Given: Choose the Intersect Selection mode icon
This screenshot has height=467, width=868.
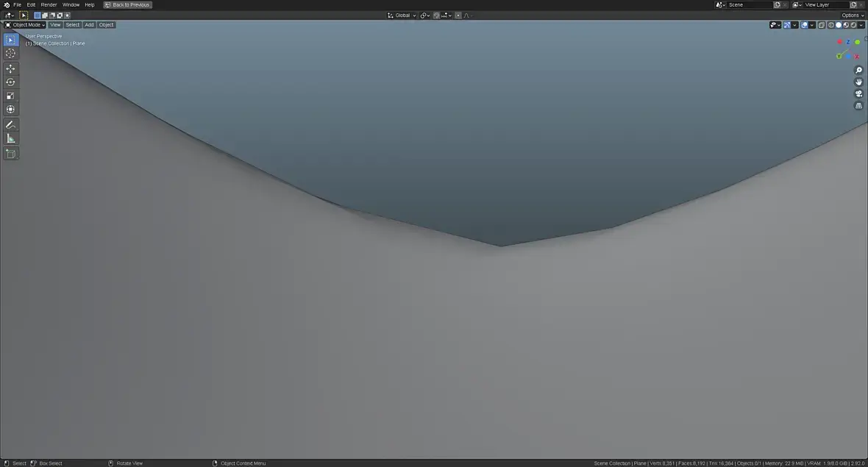Looking at the screenshot, I should click(x=67, y=15).
